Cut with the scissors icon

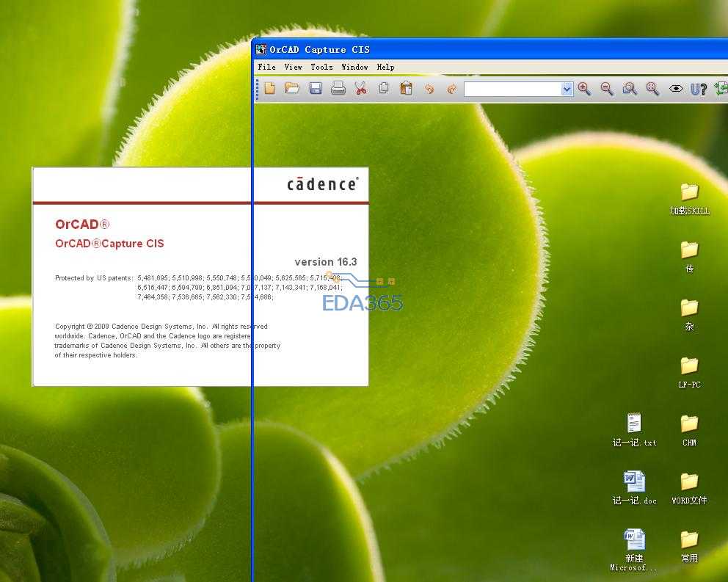361,88
